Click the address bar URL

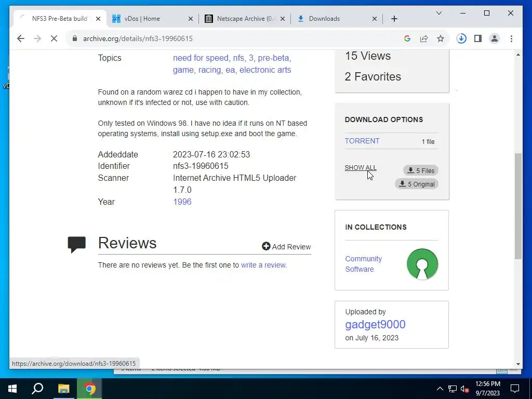[x=138, y=38]
